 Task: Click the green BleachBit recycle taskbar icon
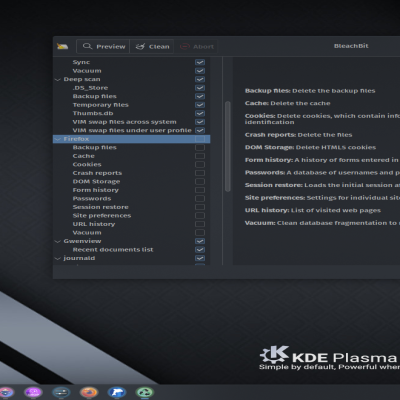(144, 392)
